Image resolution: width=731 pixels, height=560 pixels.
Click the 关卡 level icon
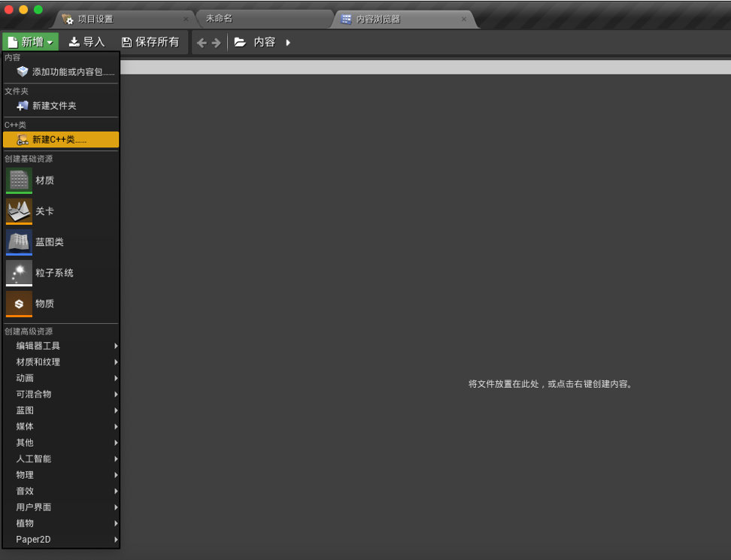[19, 211]
